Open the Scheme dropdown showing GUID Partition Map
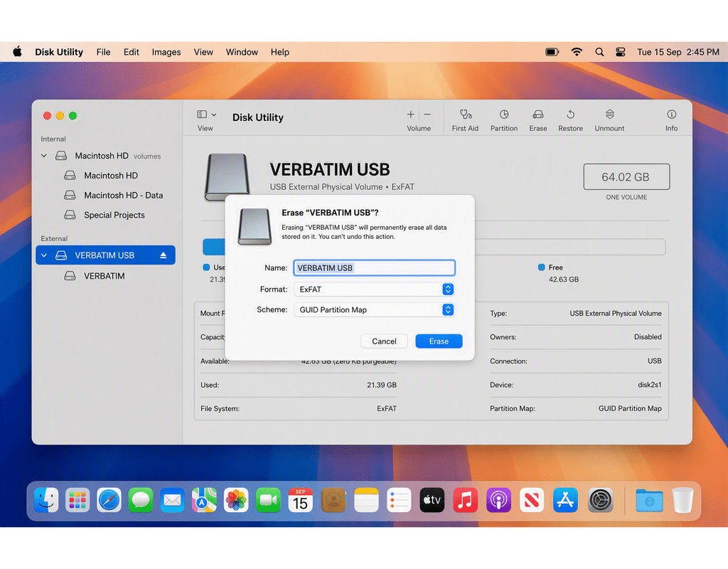The image size is (728, 569). pyautogui.click(x=374, y=310)
